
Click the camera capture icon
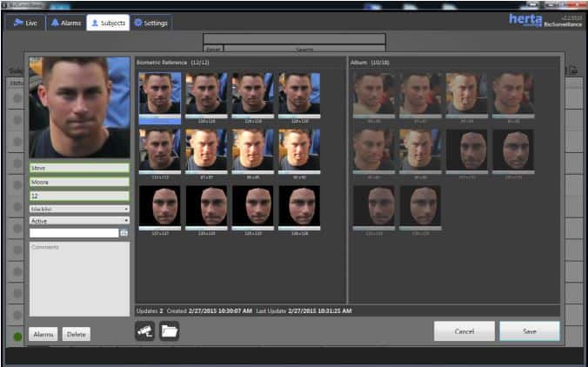144,331
